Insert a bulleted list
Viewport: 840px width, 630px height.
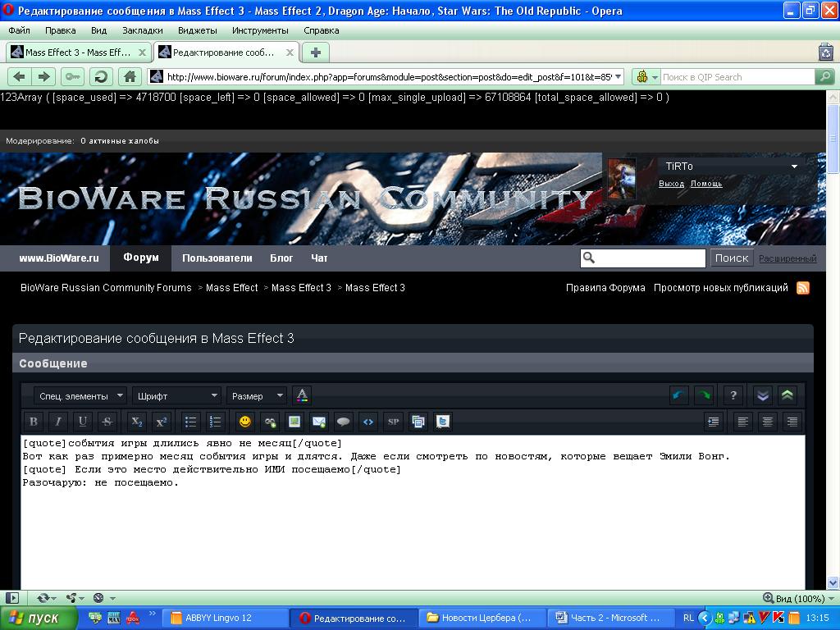point(190,422)
